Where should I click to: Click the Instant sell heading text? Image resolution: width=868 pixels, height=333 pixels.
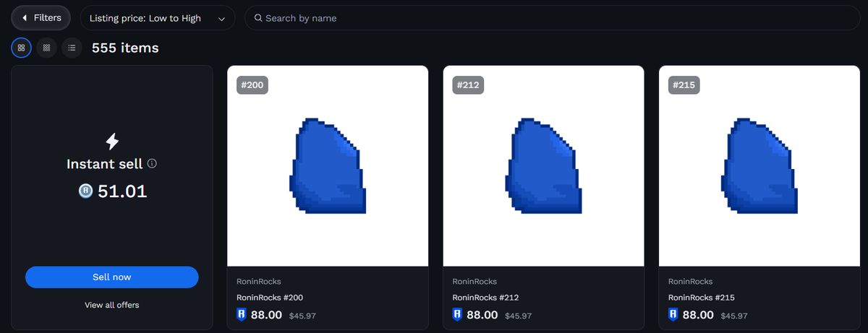coord(105,164)
